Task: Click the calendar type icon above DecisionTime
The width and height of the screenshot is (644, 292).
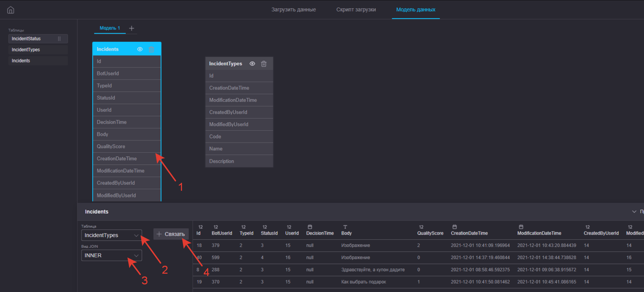Action: click(x=310, y=227)
